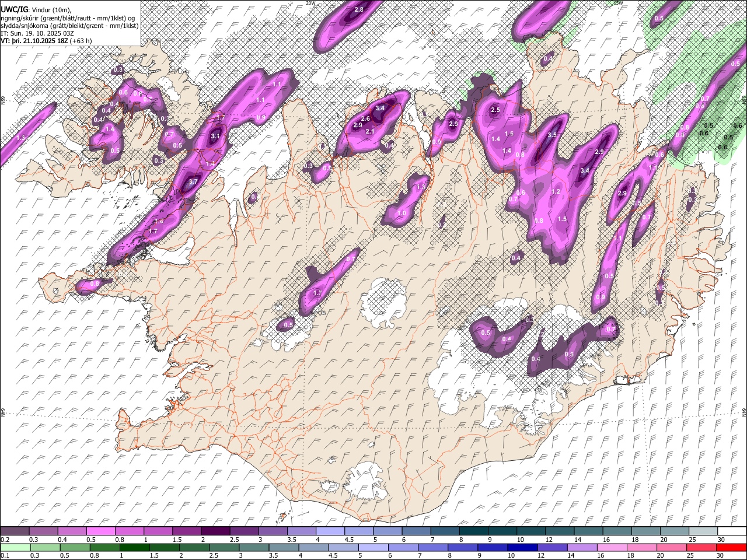Click the '15W' longitude label at the map top
Viewport: 747px width, 560px height.
click(x=618, y=3)
